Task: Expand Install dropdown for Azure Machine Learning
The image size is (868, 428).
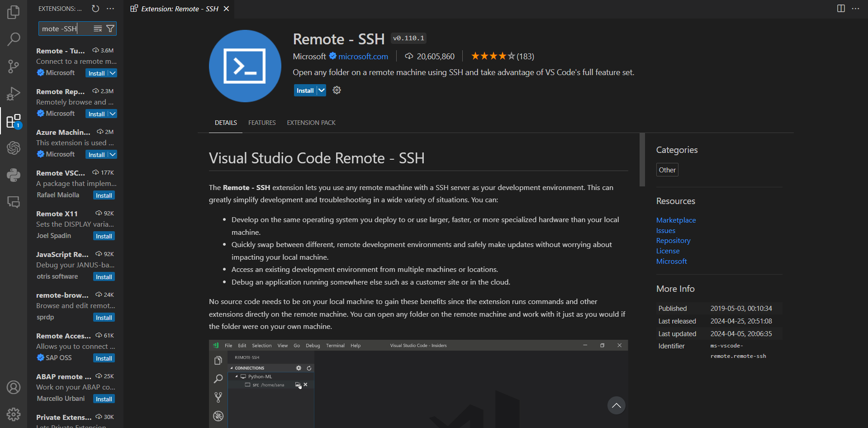Action: point(113,155)
